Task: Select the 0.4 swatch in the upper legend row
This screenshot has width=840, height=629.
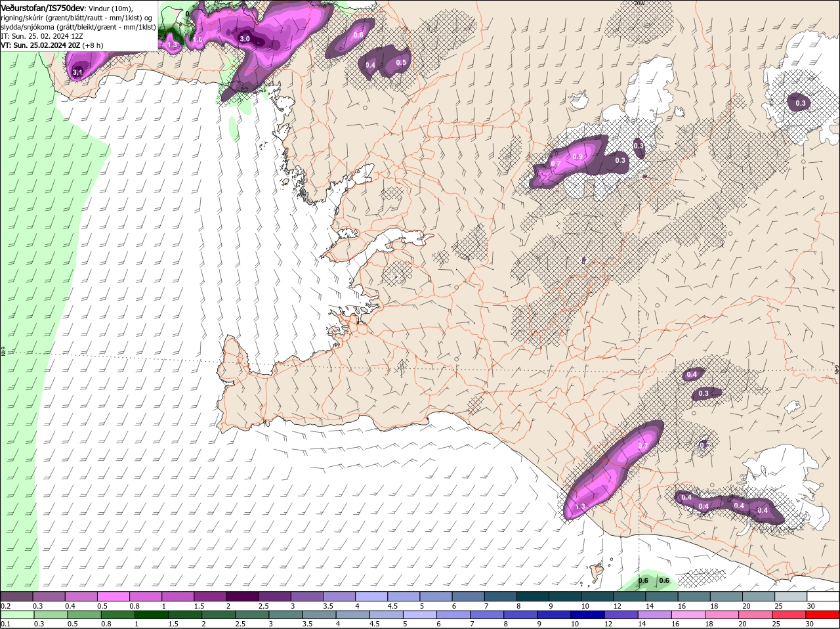Action: click(81, 596)
